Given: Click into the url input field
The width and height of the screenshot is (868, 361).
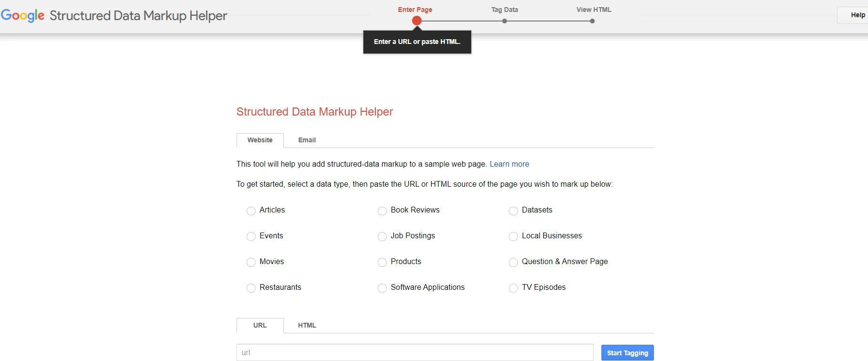Looking at the screenshot, I should 415,352.
